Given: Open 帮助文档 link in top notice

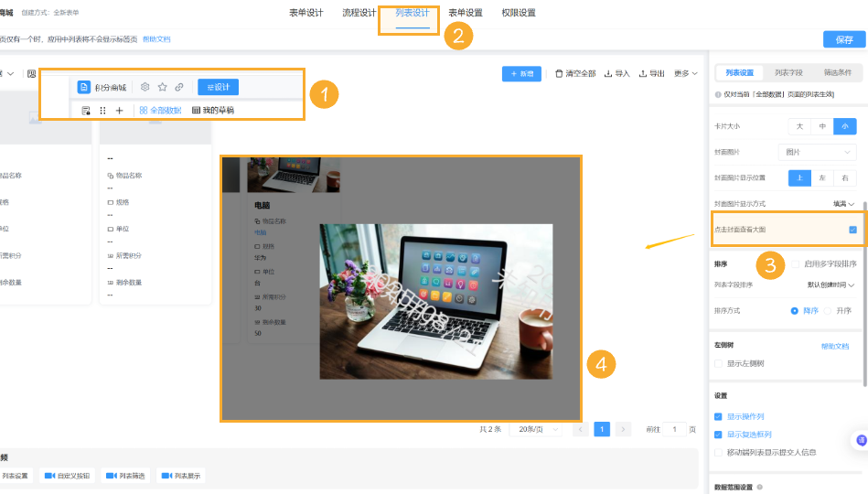Looking at the screenshot, I should (x=156, y=39).
